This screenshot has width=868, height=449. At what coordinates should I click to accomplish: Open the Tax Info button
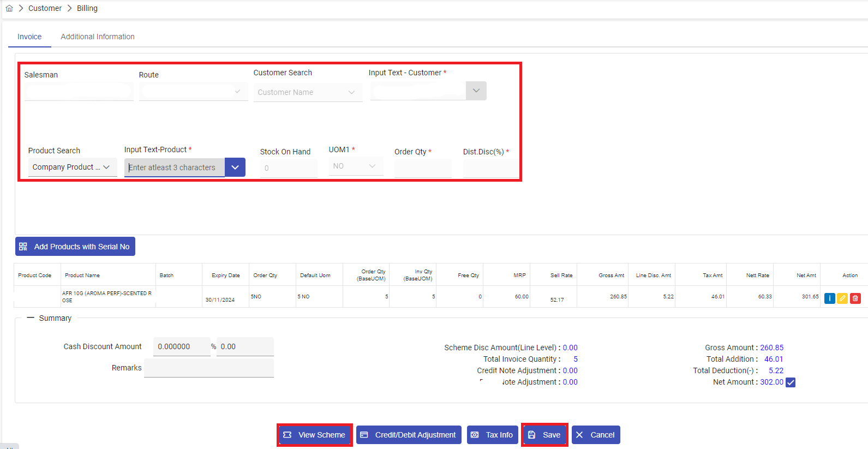(493, 435)
